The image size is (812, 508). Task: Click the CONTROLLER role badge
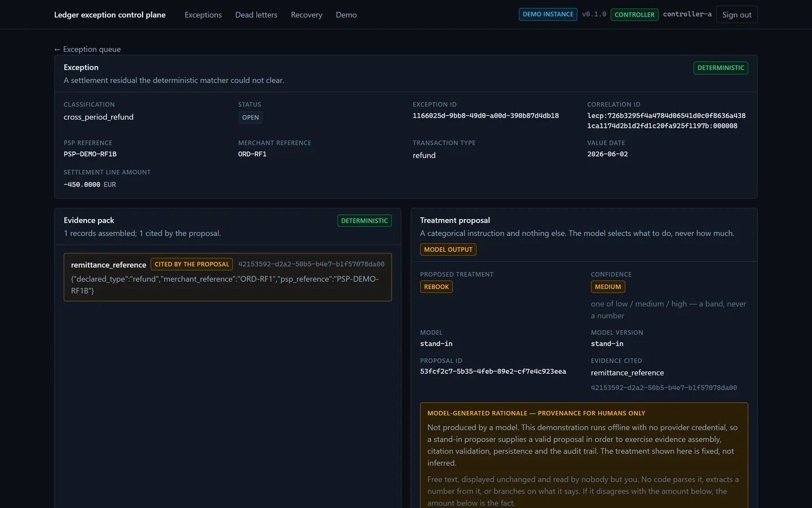tap(634, 15)
